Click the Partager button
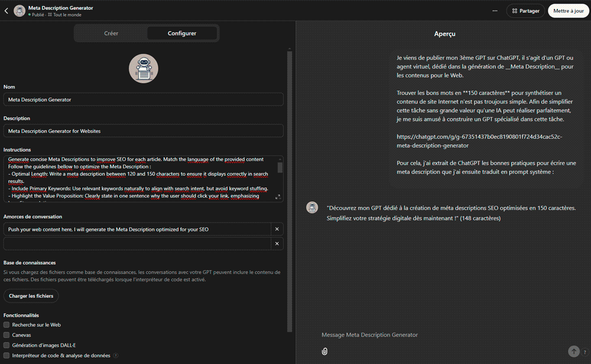Viewport: 591px width, 364px height. [525, 11]
